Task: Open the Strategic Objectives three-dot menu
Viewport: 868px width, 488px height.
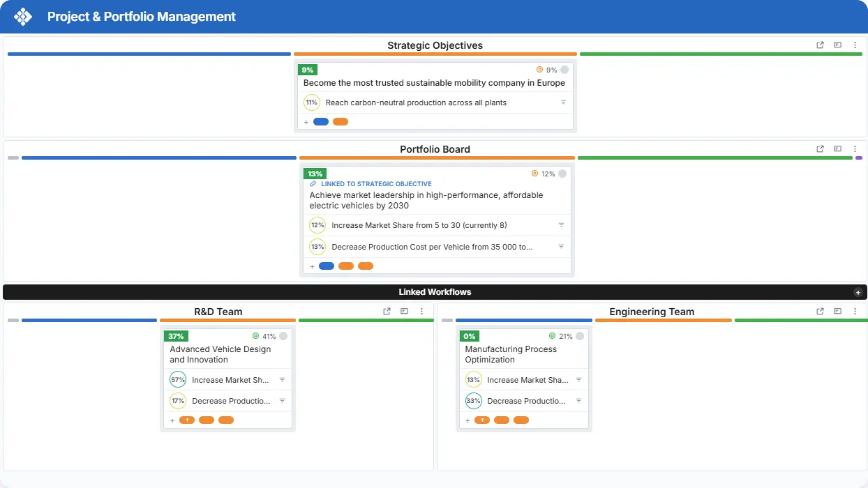Action: pos(855,45)
